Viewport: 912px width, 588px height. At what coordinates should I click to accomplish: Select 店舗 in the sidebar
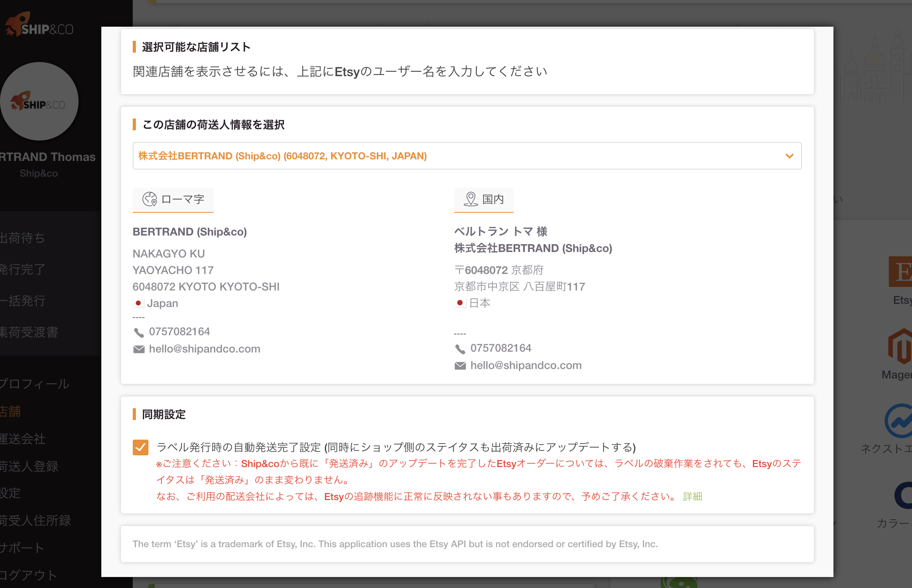point(10,411)
